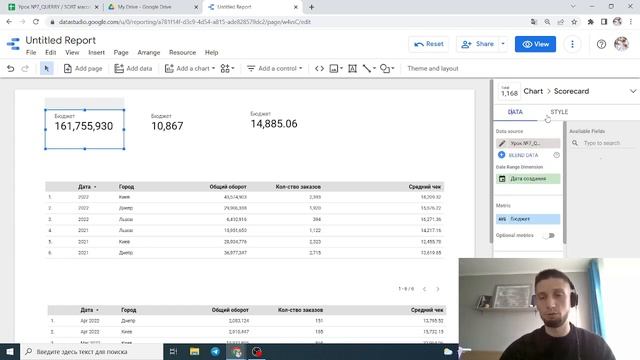Sort first table by Дата header
The height and width of the screenshot is (360, 640).
[x=84, y=187]
